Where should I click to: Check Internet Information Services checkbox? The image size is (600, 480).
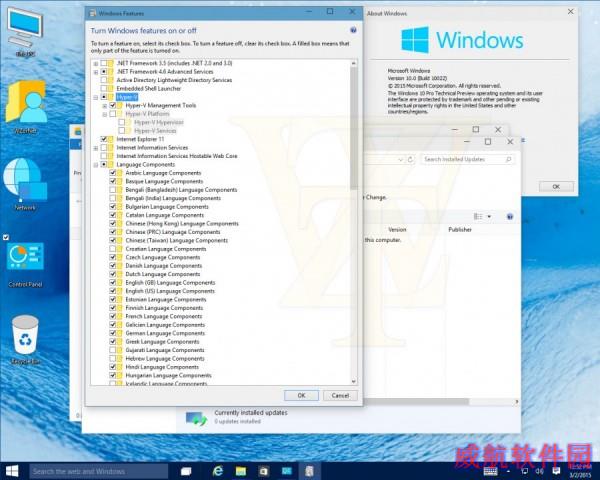point(104,147)
